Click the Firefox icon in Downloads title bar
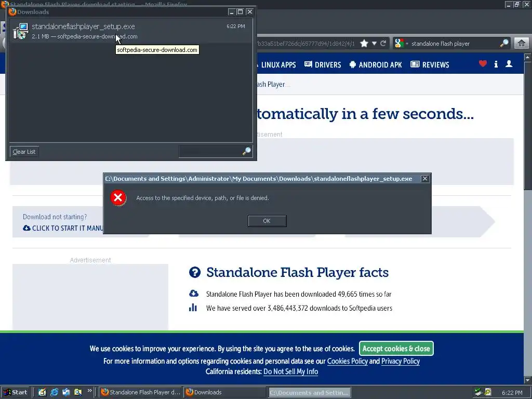The height and width of the screenshot is (399, 532). [12, 12]
